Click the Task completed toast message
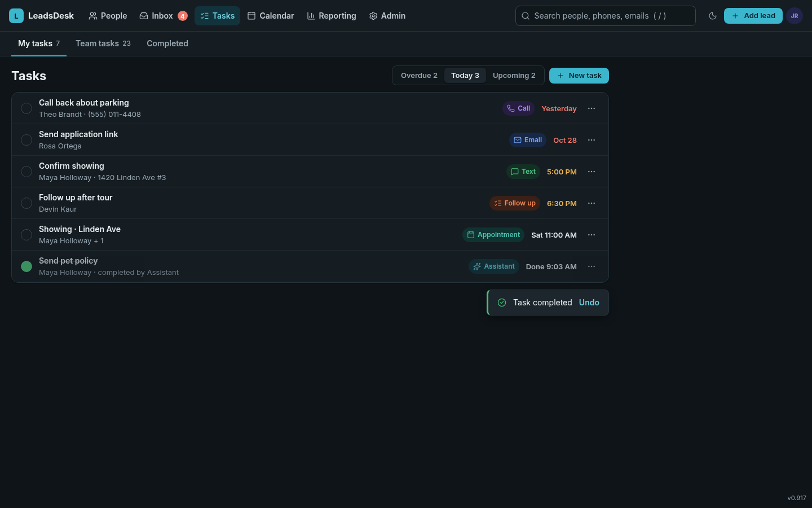The width and height of the screenshot is (812, 508). coord(542,303)
